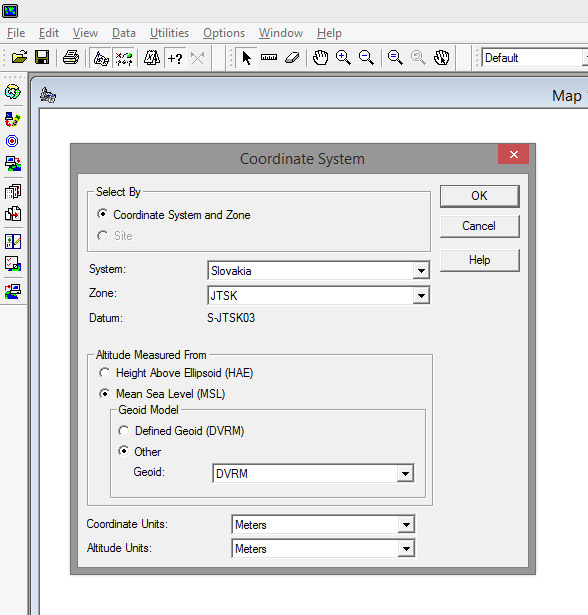Click the open folder toolbar icon
588x615 pixels.
pos(19,58)
